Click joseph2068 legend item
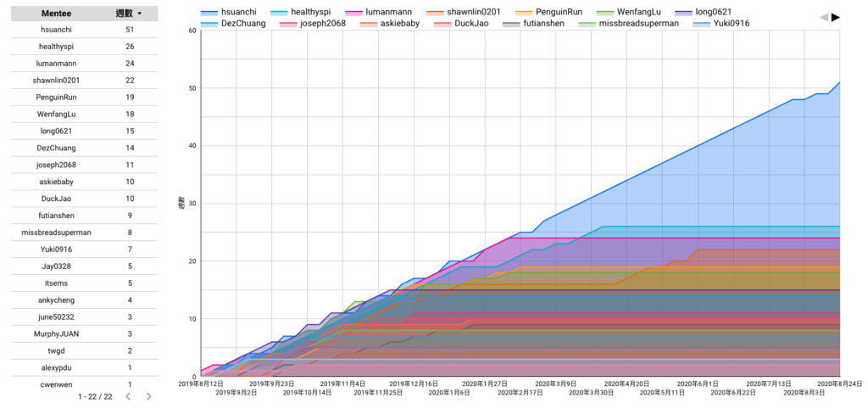The height and width of the screenshot is (409, 868). click(x=313, y=23)
